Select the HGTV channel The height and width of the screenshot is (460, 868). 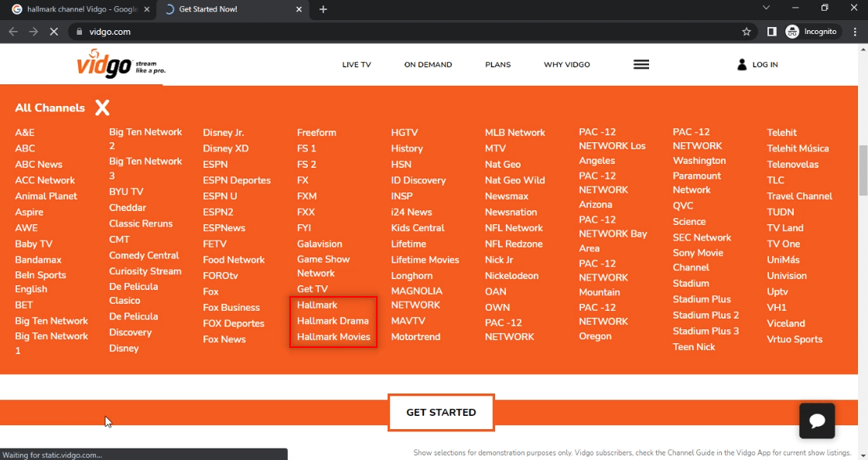[x=405, y=133]
